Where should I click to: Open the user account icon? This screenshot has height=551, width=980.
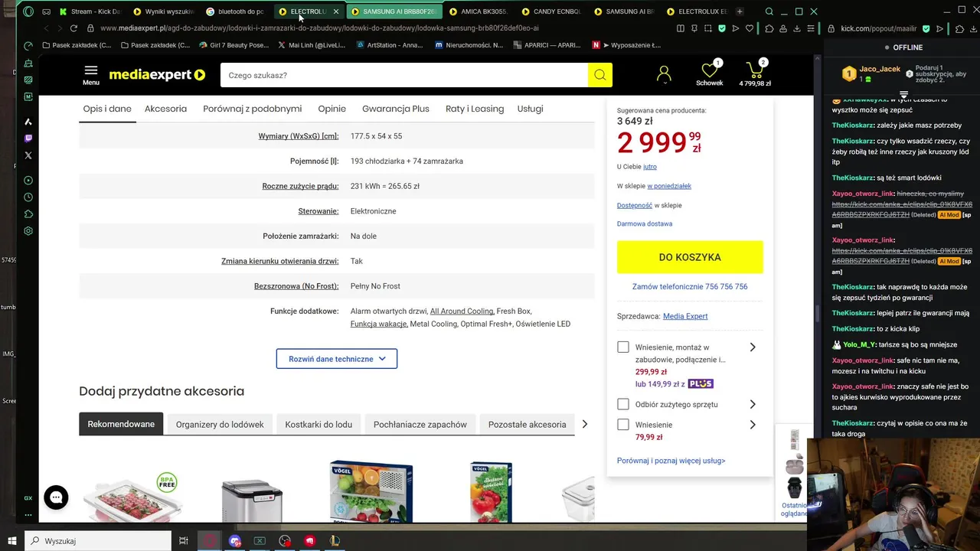664,74
